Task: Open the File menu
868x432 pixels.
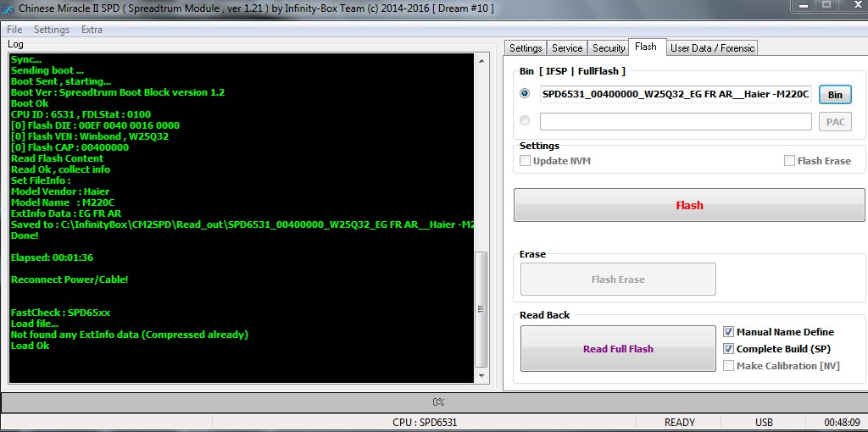Action: [x=14, y=30]
